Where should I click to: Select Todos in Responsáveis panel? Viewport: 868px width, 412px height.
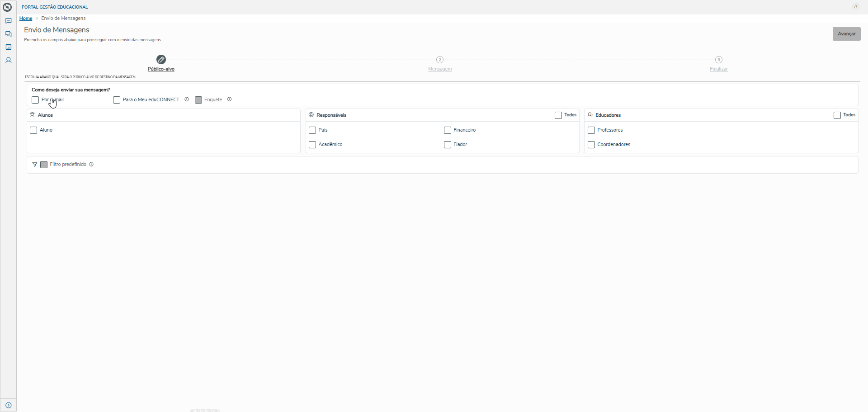(558, 115)
